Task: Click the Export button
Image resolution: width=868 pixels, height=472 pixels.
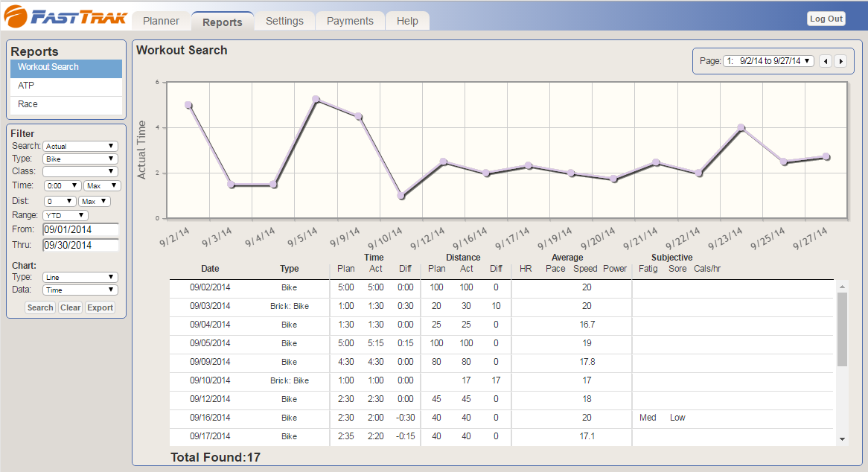Action: pos(100,307)
